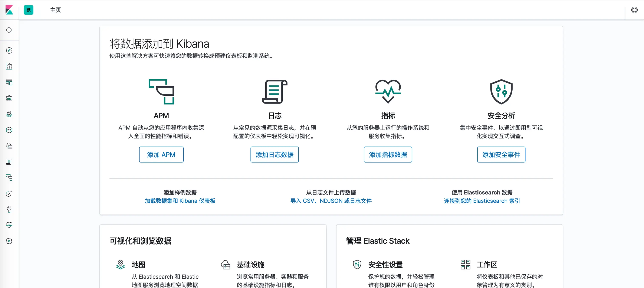Open Management gear icon in sidebar

point(9,241)
